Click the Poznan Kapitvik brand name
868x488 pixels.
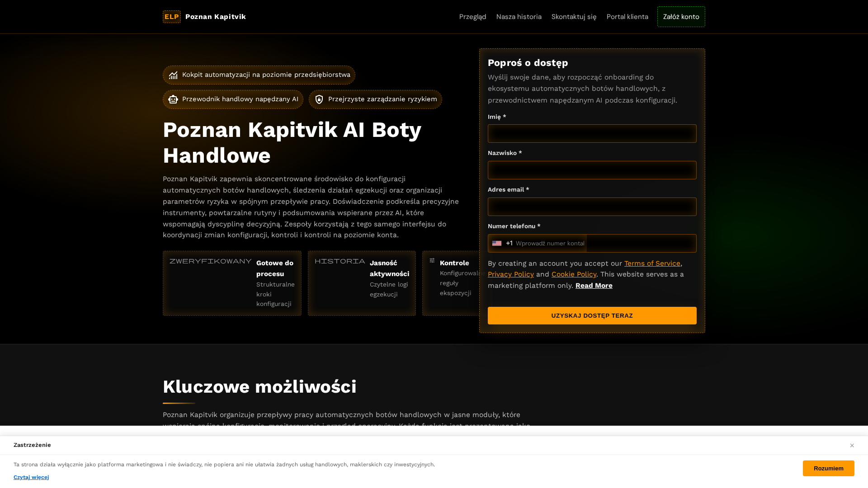[216, 17]
